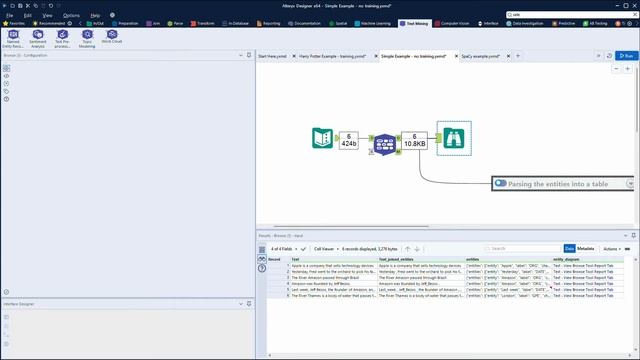
Task: Pin the Interface Designer panel
Action: 249,304
